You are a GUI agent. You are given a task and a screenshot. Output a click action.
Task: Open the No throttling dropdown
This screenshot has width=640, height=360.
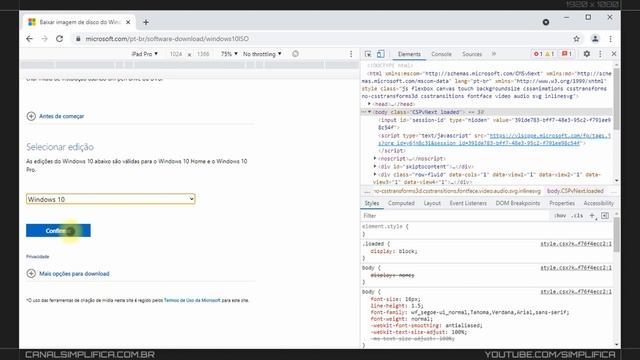point(262,54)
